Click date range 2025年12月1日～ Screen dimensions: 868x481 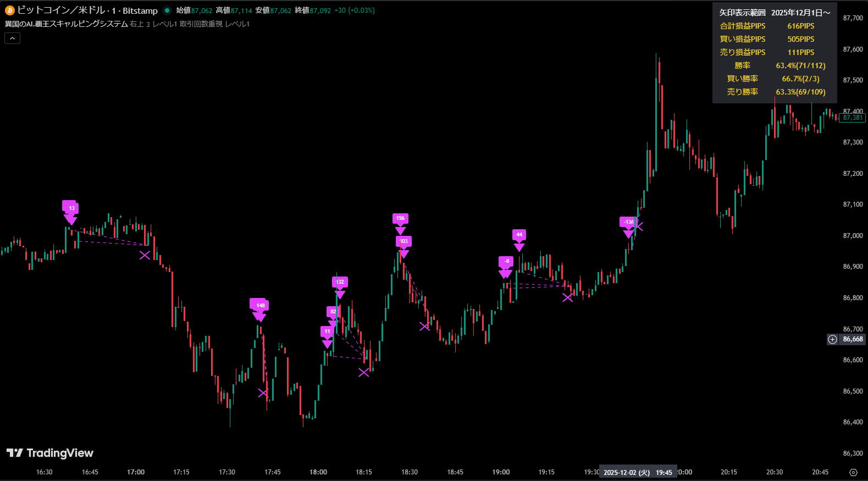(801, 13)
